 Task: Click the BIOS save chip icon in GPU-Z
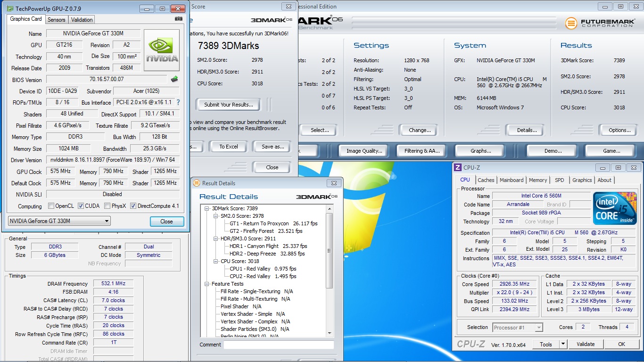tap(174, 79)
